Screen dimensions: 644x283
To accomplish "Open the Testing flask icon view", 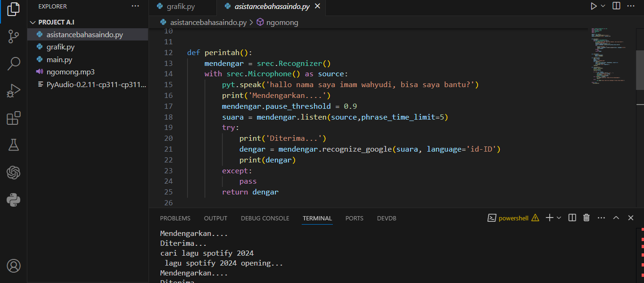I will pos(14,146).
